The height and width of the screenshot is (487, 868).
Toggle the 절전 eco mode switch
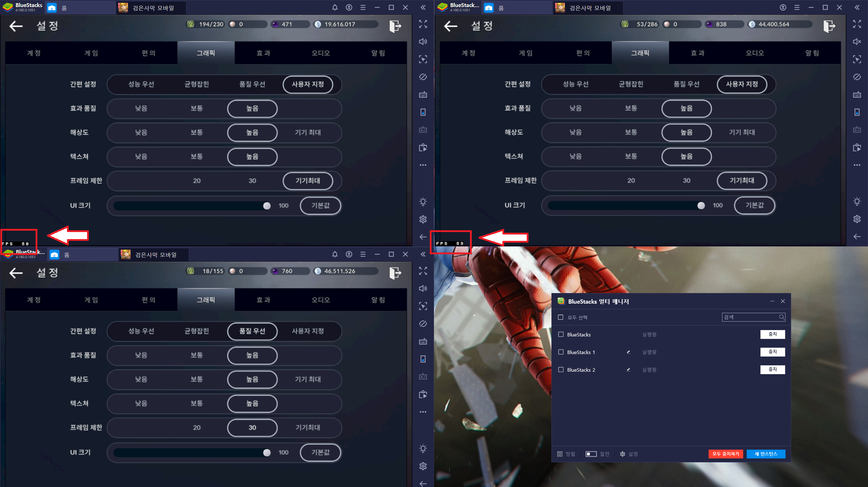coord(591,454)
